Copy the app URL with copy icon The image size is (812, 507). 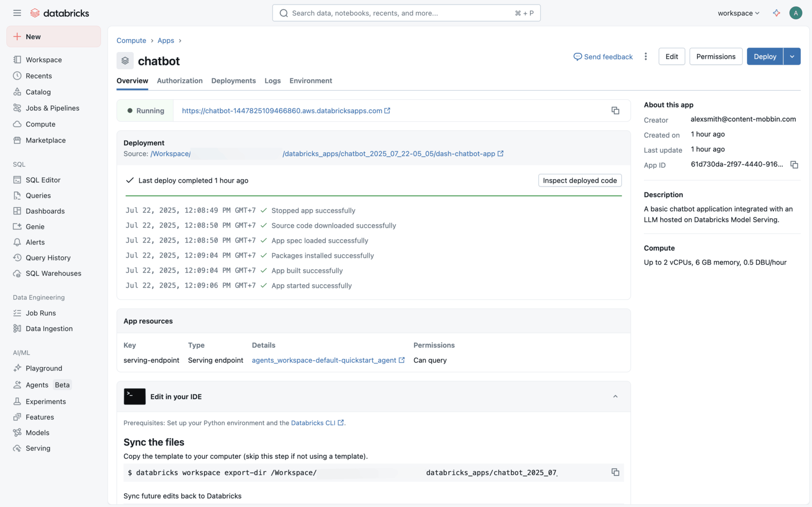pyautogui.click(x=615, y=111)
